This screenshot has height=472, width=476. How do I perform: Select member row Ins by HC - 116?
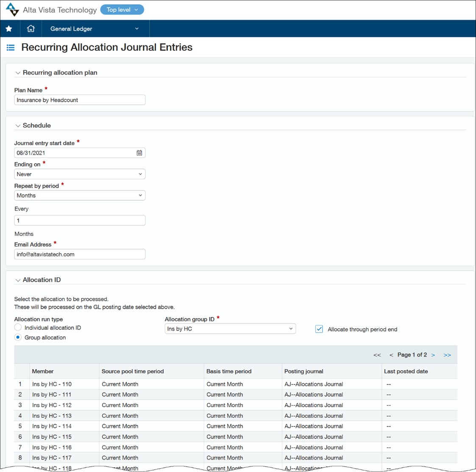(x=236, y=447)
